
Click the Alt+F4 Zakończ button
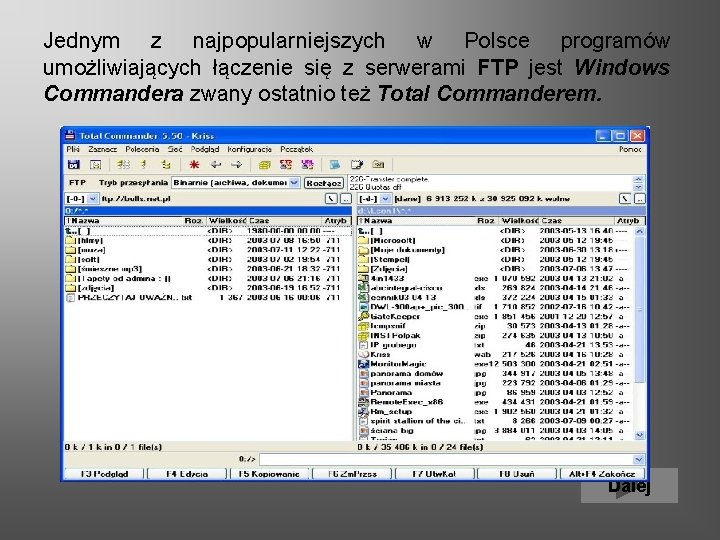(x=602, y=474)
